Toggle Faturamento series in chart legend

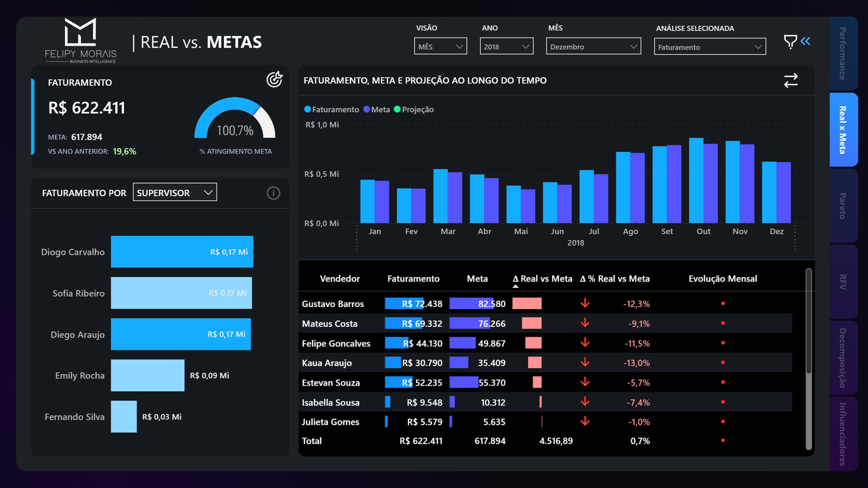coord(331,110)
